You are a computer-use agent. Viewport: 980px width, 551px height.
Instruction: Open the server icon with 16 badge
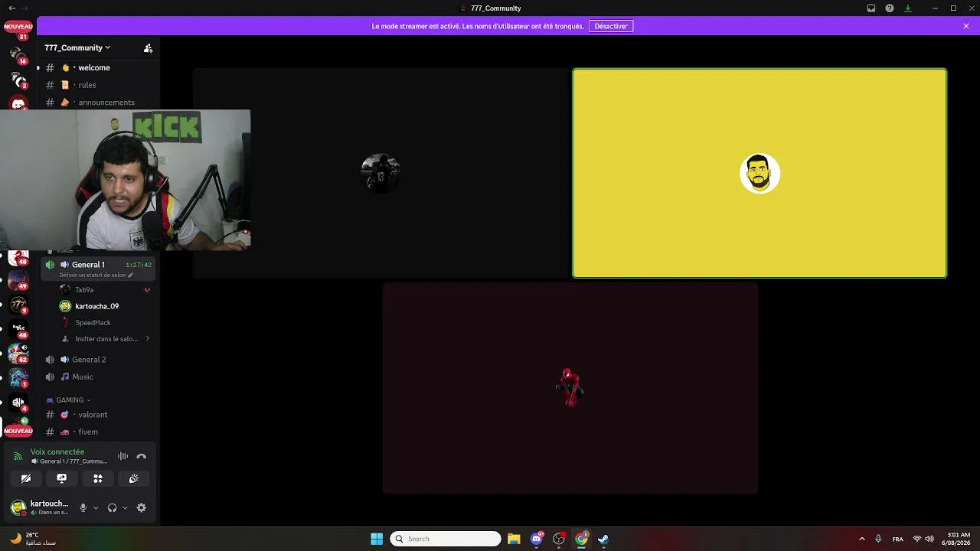18,55
